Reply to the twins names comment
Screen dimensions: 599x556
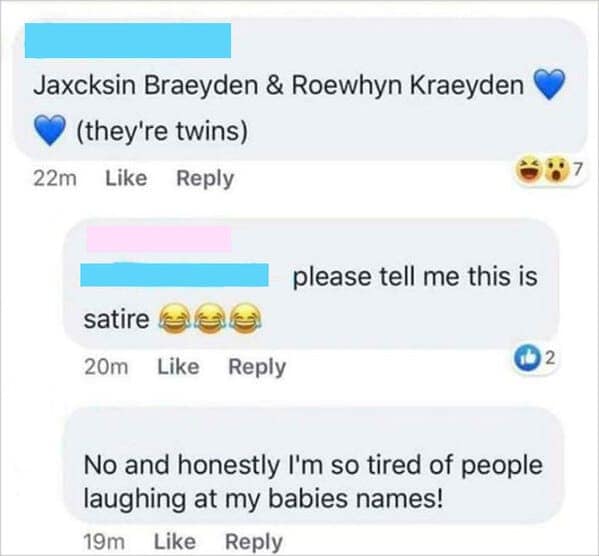pyautogui.click(x=205, y=179)
